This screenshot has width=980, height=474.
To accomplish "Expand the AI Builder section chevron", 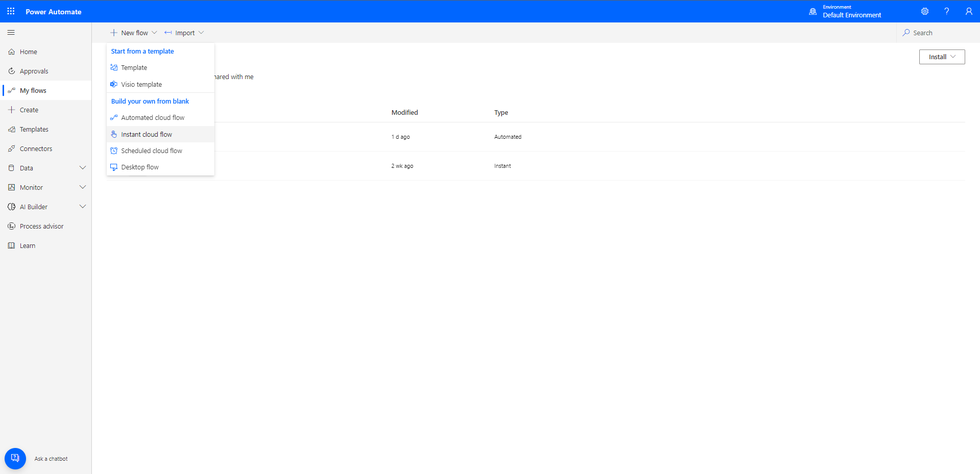I will [83, 207].
